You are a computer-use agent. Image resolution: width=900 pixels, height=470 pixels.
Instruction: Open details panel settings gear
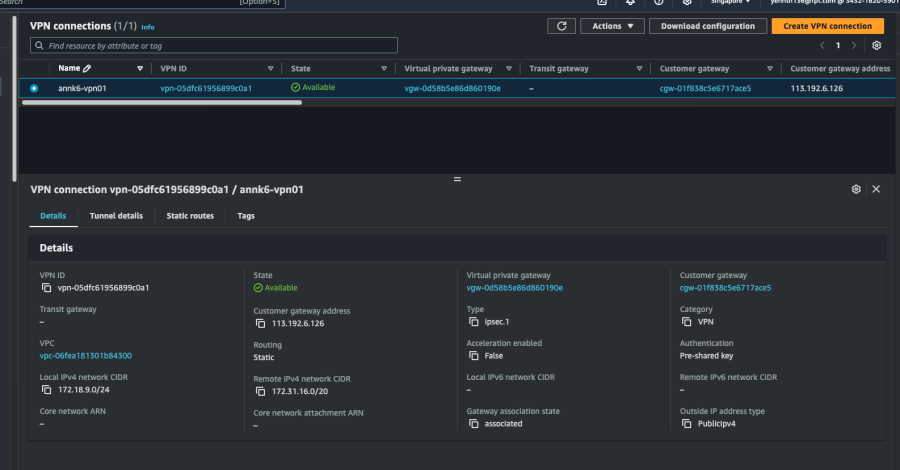856,189
